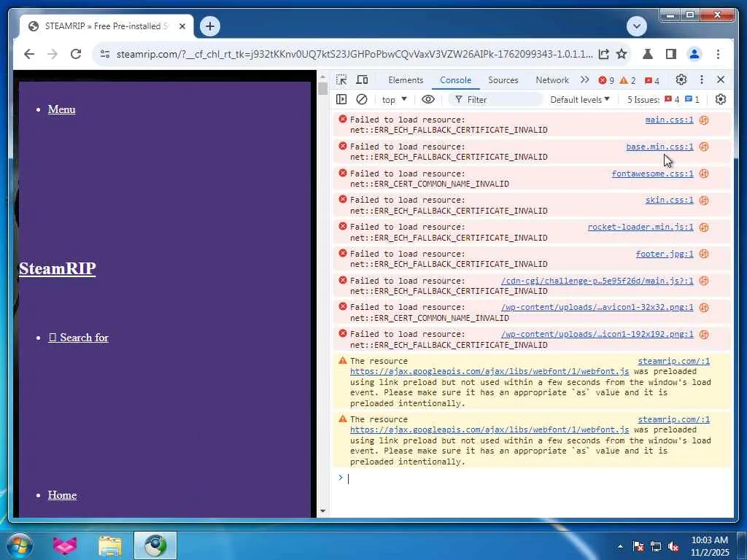Open DevTools customize three-dot menu
The height and width of the screenshot is (560, 747).
point(701,79)
